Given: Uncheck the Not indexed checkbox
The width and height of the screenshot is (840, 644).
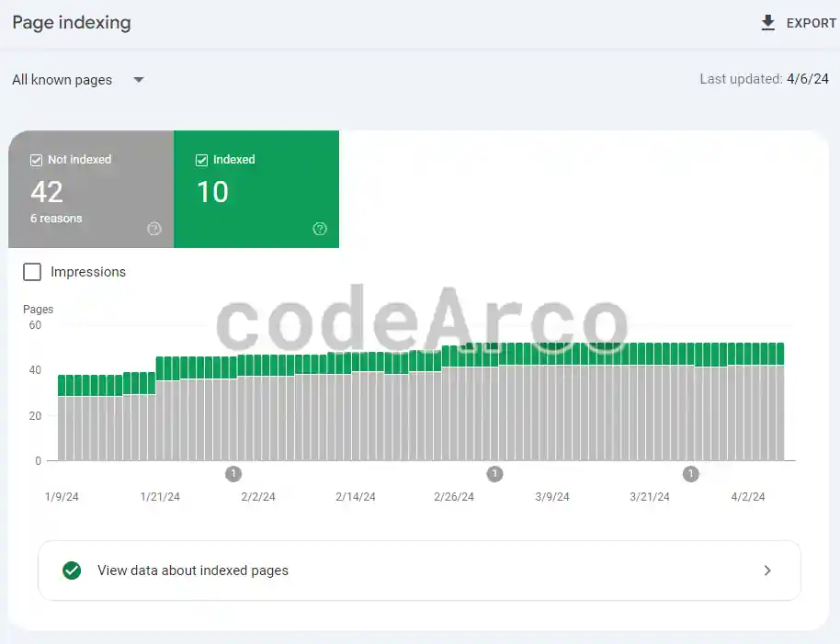Looking at the screenshot, I should click(x=36, y=160).
